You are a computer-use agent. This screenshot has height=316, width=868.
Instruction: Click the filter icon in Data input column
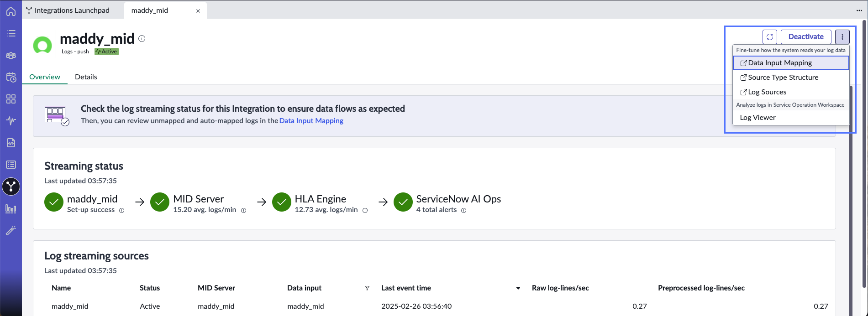367,288
